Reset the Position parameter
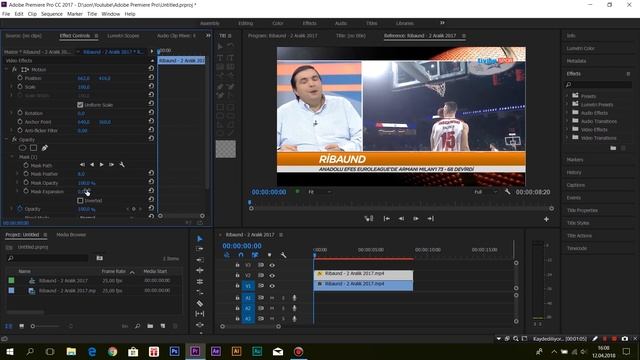This screenshot has height=360, width=640. [151, 77]
